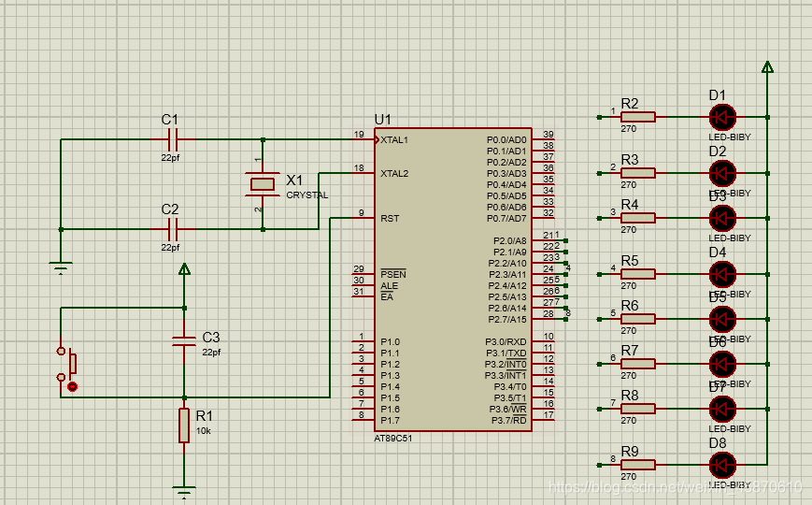Click the power terminal above C3
812x505 pixels.
click(x=184, y=269)
